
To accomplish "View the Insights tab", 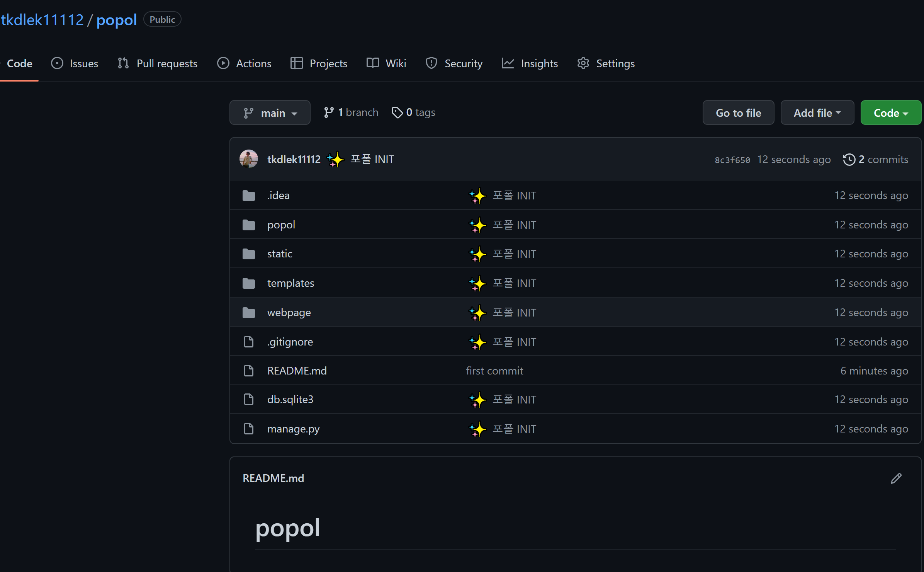I will (530, 63).
